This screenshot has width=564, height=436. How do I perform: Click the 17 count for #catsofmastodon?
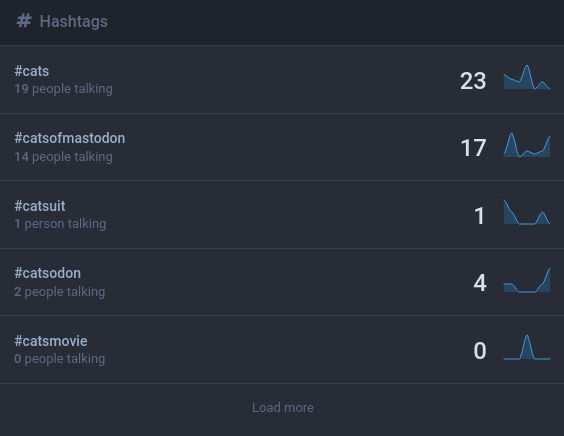coord(473,148)
